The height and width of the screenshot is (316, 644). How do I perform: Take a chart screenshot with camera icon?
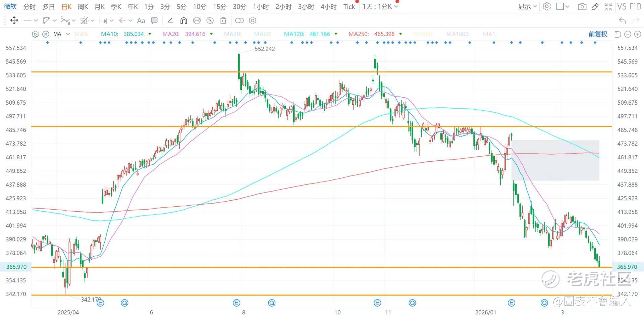582,7
